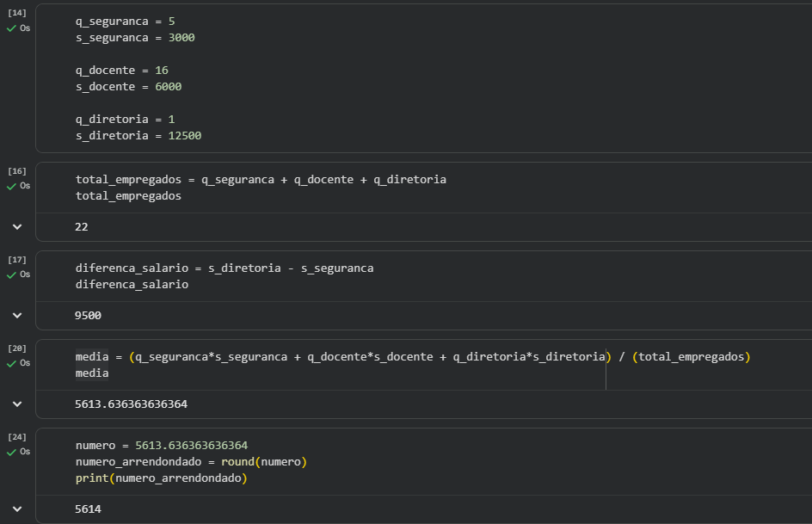Click the [17] execution counter

[x=17, y=260]
